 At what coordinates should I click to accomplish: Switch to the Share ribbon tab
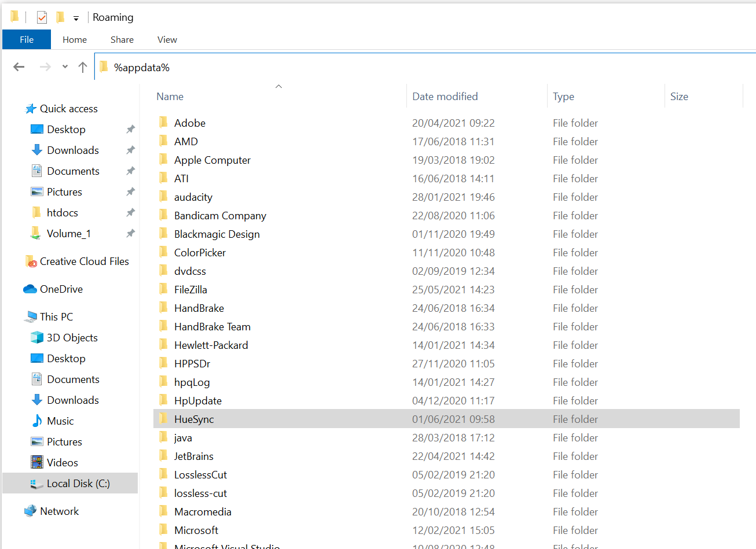point(122,39)
